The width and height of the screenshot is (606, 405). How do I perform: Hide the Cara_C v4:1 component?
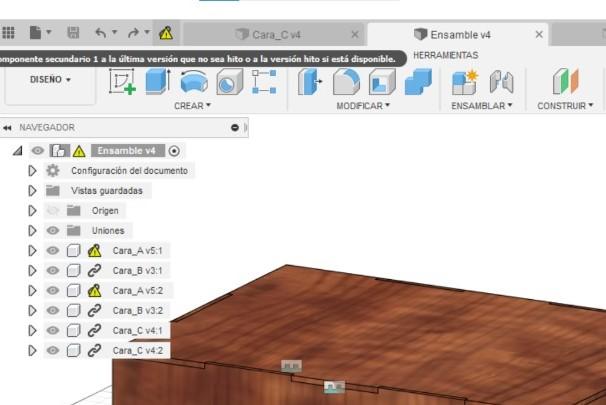tap(53, 330)
